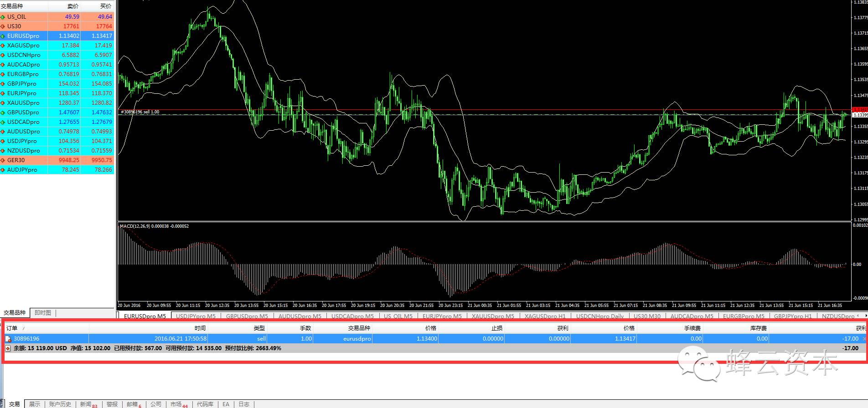Viewport: 868px width, 408px height.
Task: Open the 日志 terminal tab
Action: tap(244, 404)
